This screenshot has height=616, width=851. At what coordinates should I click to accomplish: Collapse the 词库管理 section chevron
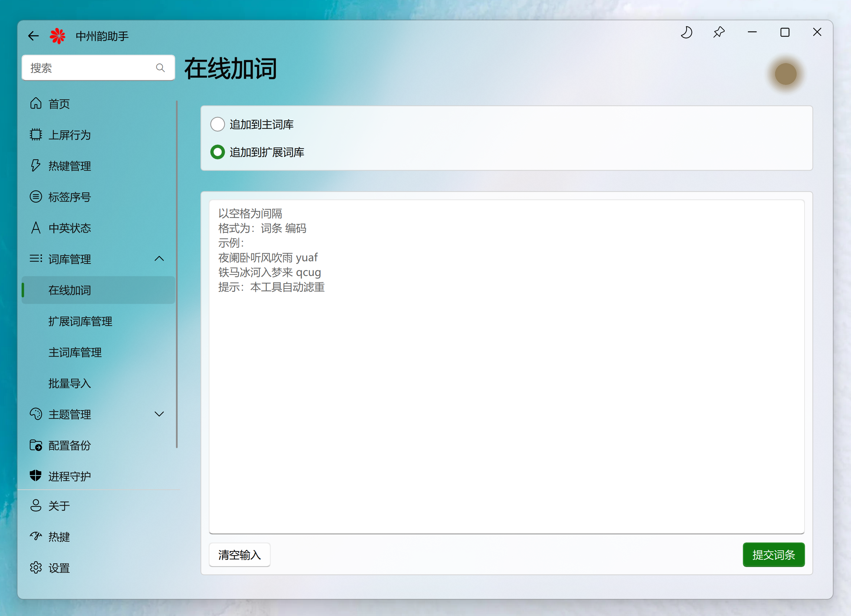pyautogui.click(x=159, y=258)
